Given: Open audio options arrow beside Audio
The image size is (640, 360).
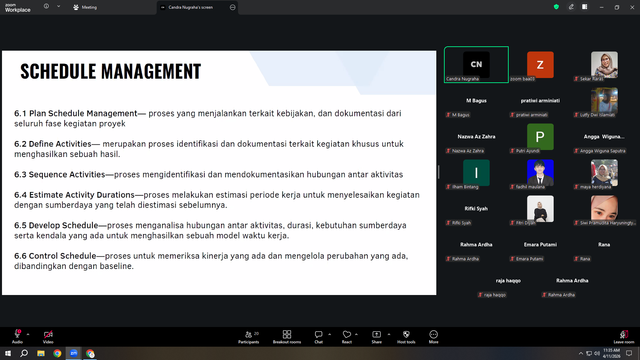Looking at the screenshot, I should coord(28,334).
